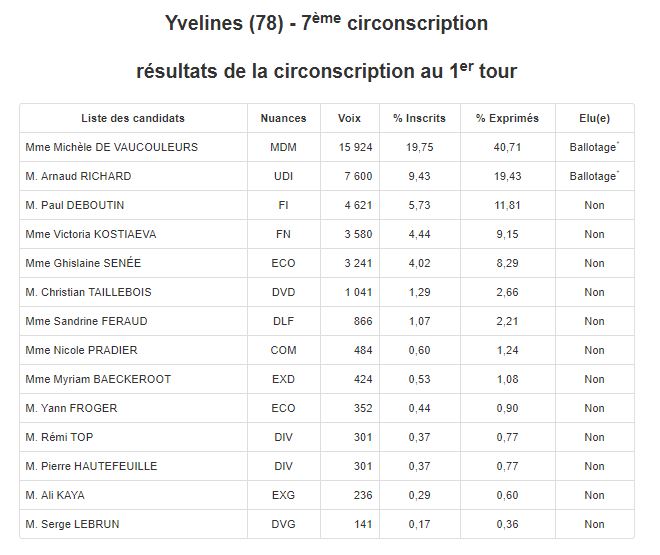Click the 1,24 percentage for Nicole PRADIER
Image resolution: width=660 pixels, height=555 pixels.
tap(507, 350)
